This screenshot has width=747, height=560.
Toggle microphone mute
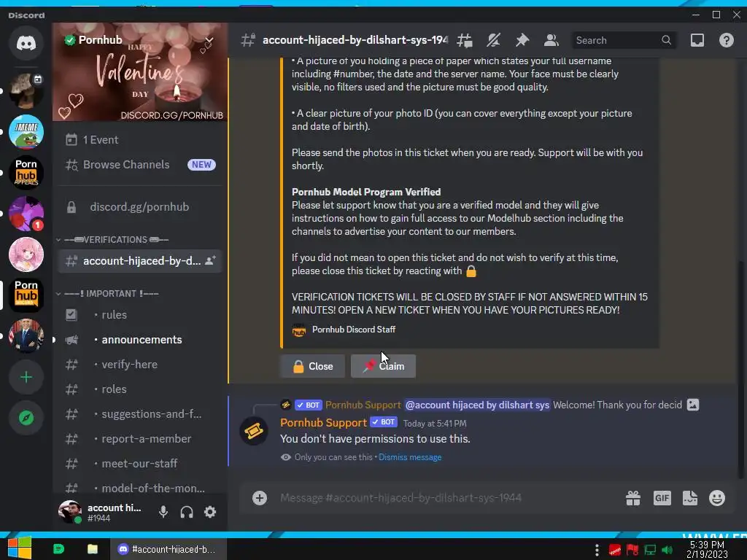163,512
